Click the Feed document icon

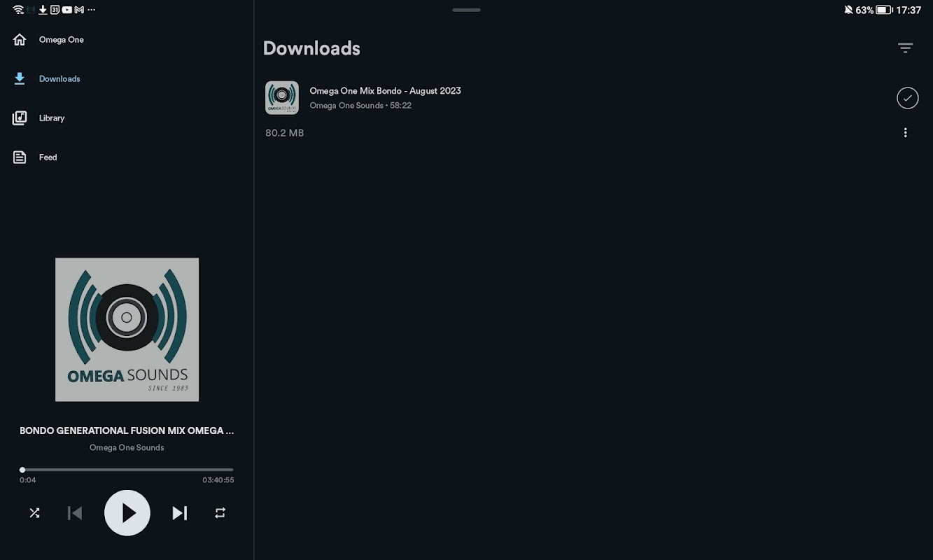point(20,157)
